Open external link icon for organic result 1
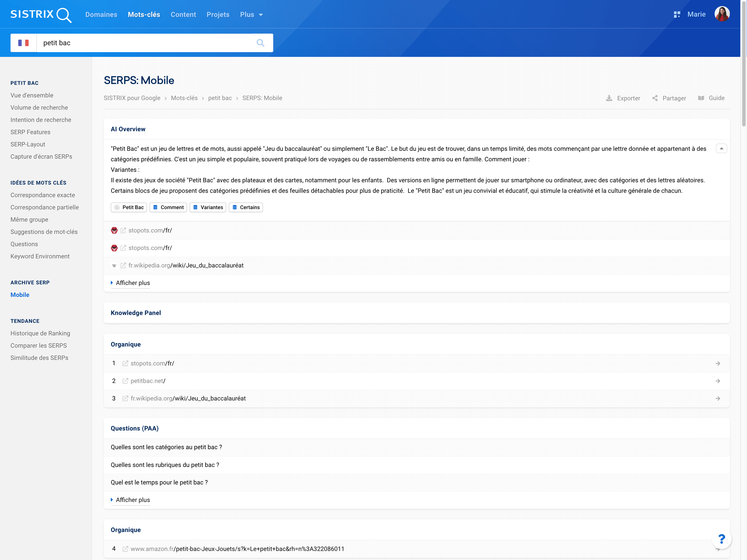Screen dimensions: 747x560 point(125,363)
